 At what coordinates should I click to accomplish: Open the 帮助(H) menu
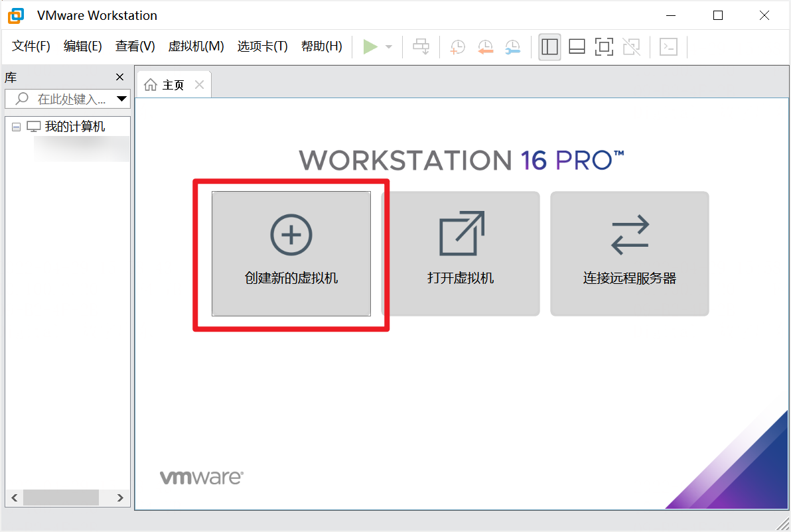[x=322, y=46]
